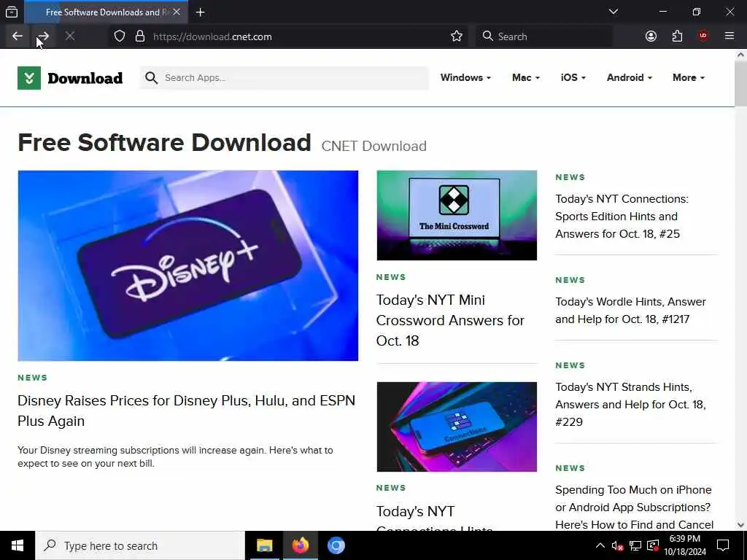The height and width of the screenshot is (560, 747).
Task: Open the Firefox View icon
Action: (12, 12)
